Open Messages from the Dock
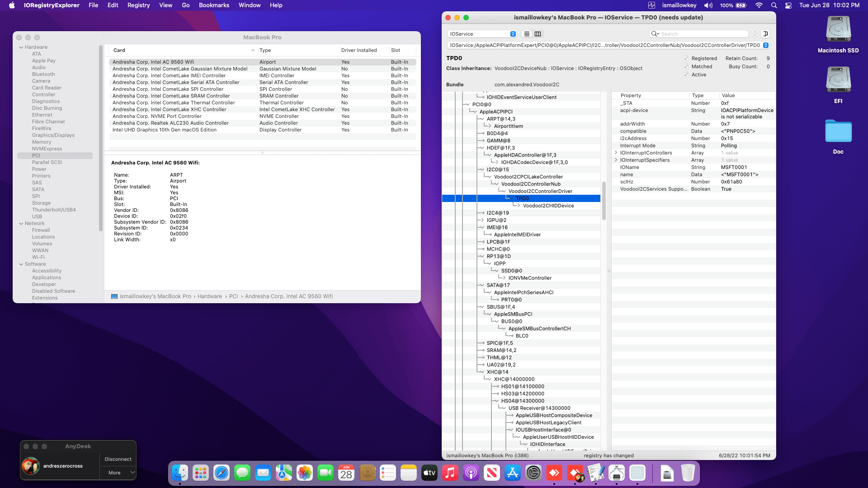 pyautogui.click(x=242, y=473)
